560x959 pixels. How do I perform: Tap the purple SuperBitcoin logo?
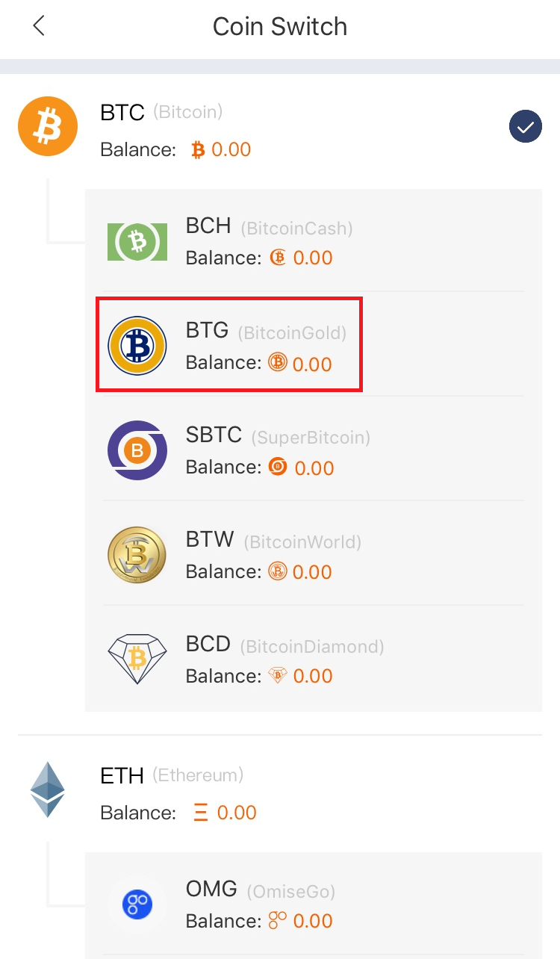click(137, 450)
